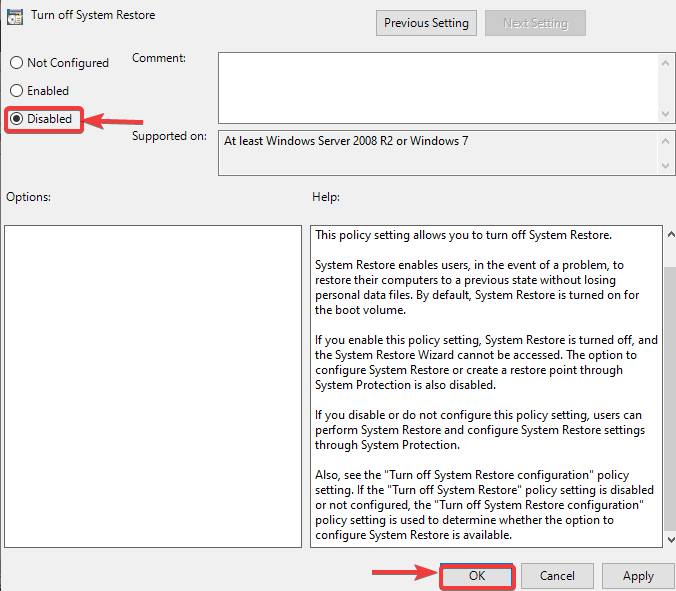The height and width of the screenshot is (591, 676).
Task: Apply the policy changes
Action: 638,576
